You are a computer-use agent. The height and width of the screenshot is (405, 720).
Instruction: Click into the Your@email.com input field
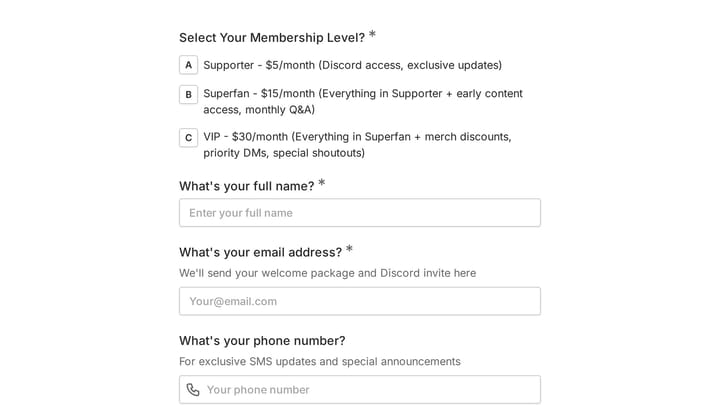click(360, 301)
